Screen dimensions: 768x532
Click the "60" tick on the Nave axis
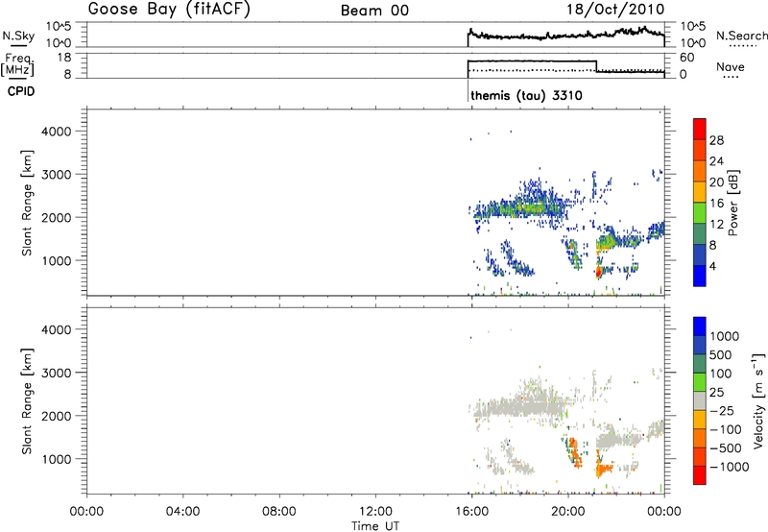coord(687,58)
